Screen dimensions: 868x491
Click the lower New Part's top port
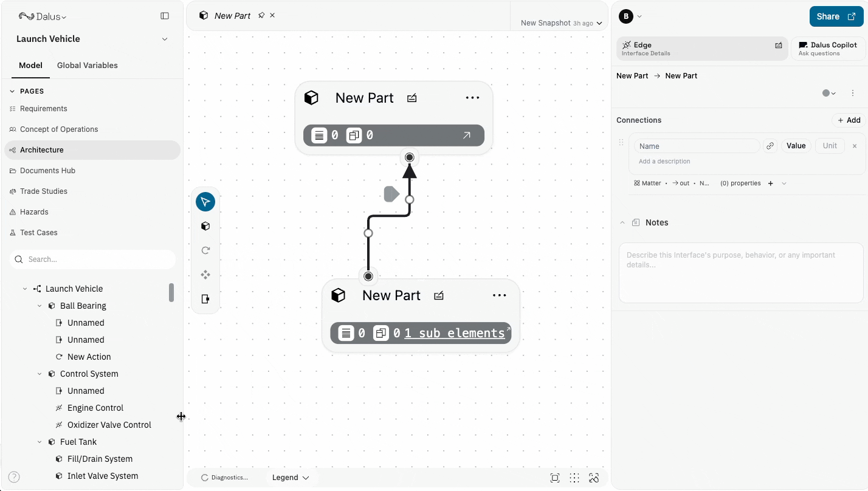point(368,276)
